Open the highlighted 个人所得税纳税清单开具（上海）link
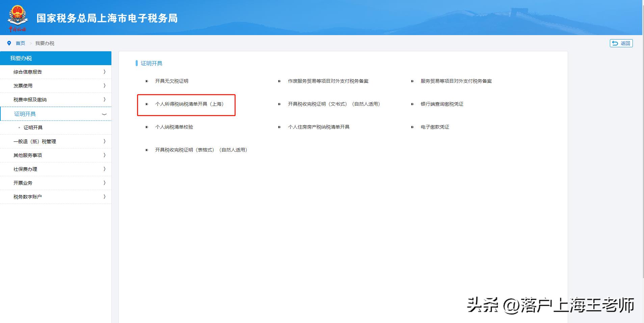Viewport: 644px width, 323px height. [x=190, y=104]
